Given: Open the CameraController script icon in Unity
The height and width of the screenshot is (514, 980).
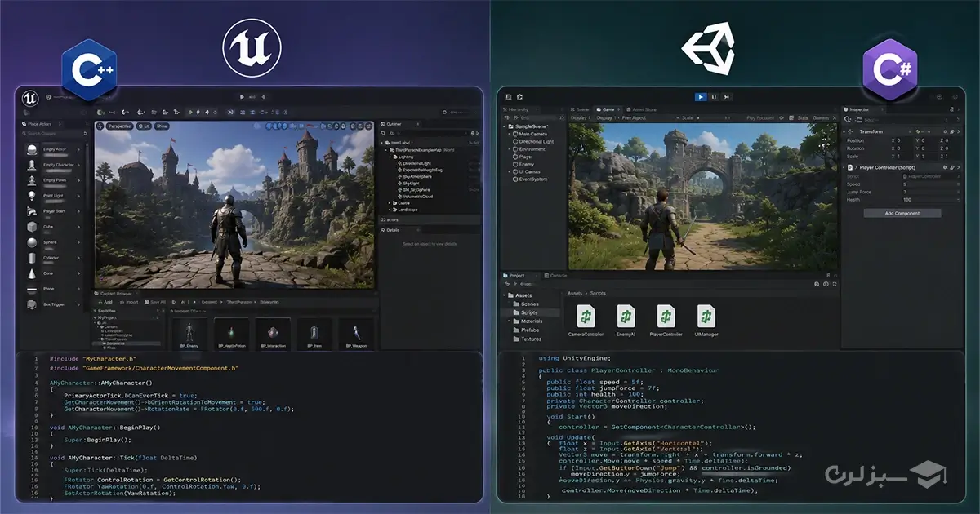Looking at the screenshot, I should (x=586, y=316).
